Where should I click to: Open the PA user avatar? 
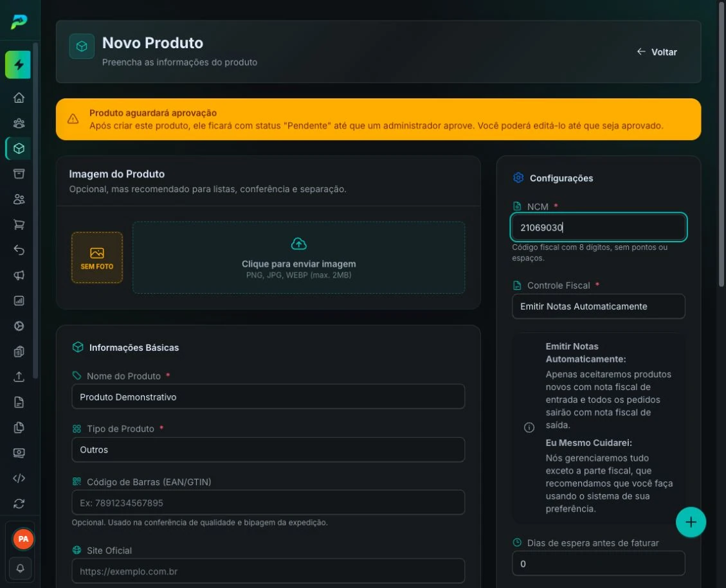(23, 539)
